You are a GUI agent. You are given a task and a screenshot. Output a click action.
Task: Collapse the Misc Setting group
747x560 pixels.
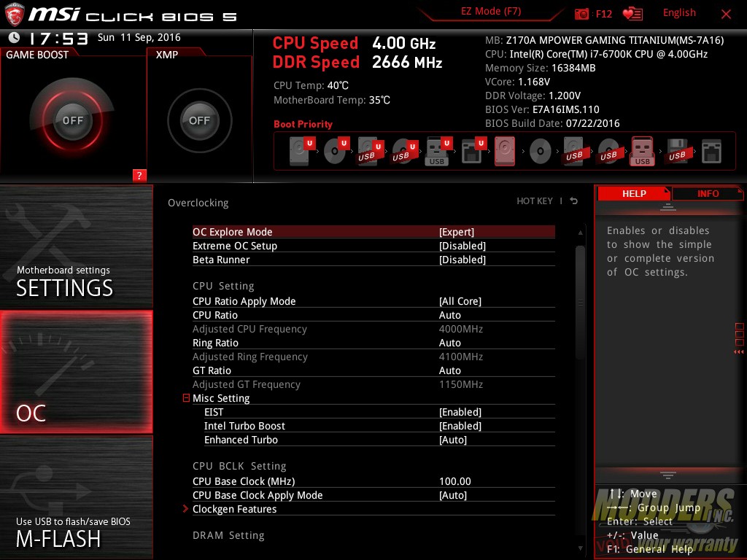point(186,397)
